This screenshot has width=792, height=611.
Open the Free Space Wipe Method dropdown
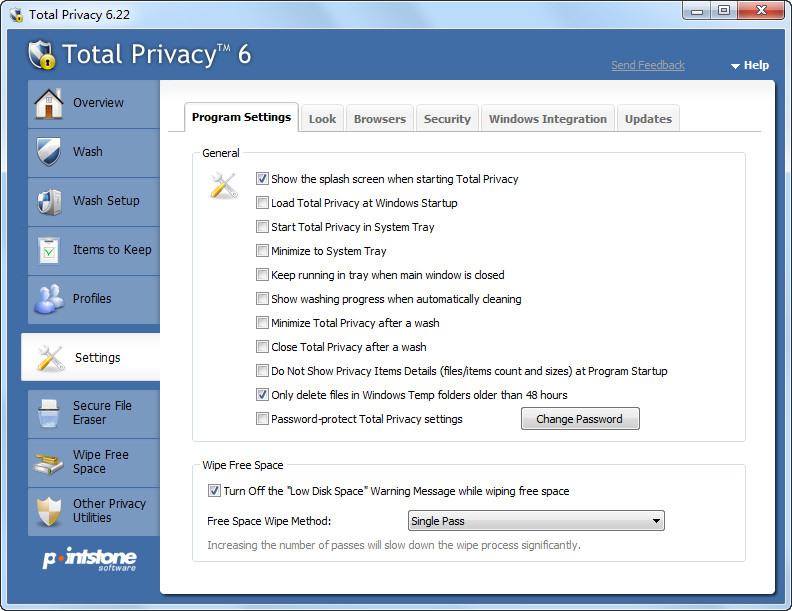point(536,521)
